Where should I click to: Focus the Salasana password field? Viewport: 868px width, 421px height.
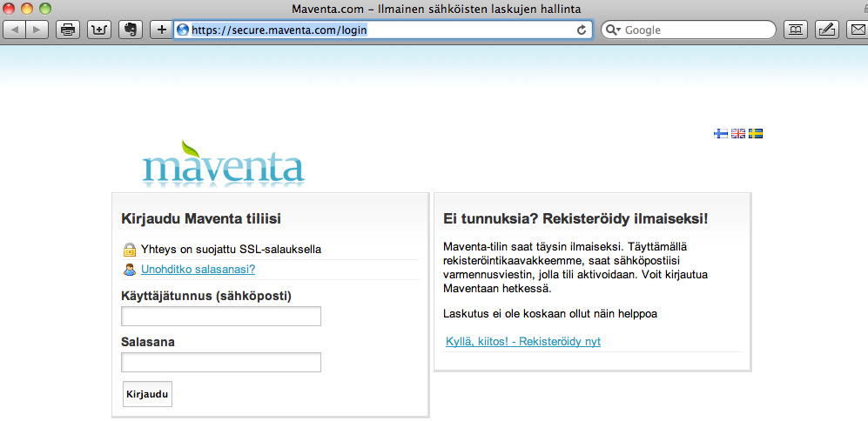point(221,363)
